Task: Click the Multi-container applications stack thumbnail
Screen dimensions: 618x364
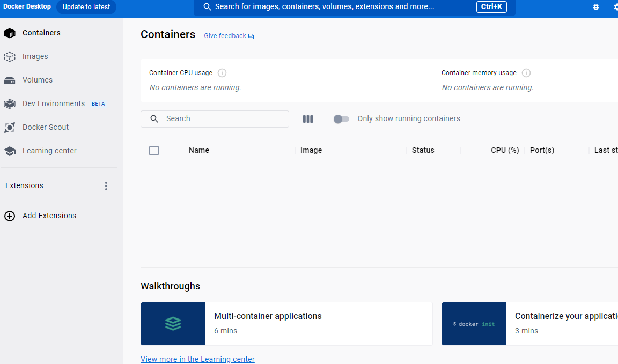Action: pyautogui.click(x=173, y=324)
